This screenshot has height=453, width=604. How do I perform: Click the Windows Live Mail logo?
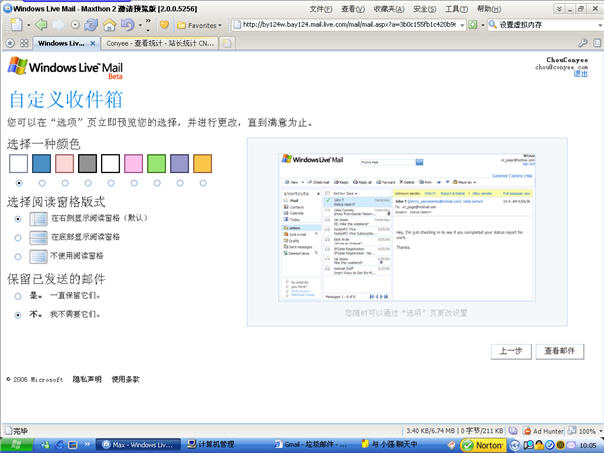click(65, 68)
